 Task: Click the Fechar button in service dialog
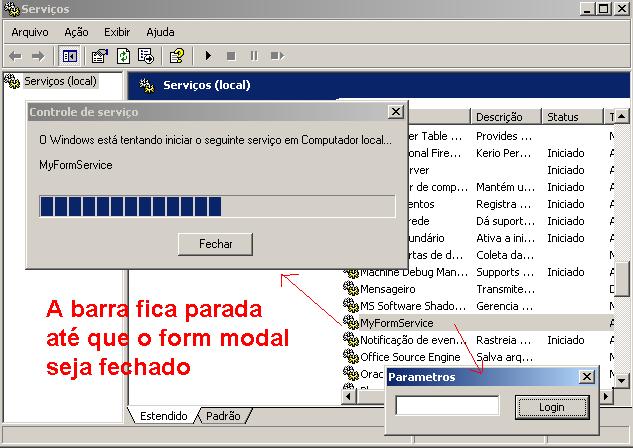tap(215, 244)
